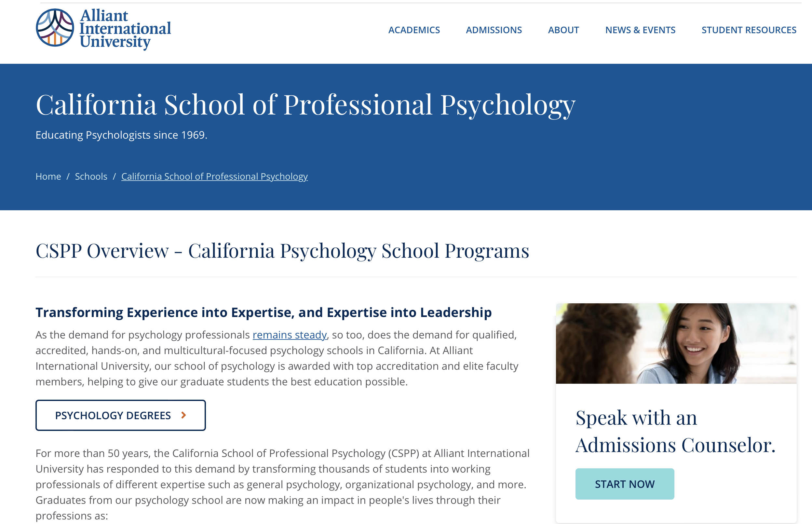Go to Home via breadcrumb
812x524 pixels.
(x=48, y=176)
